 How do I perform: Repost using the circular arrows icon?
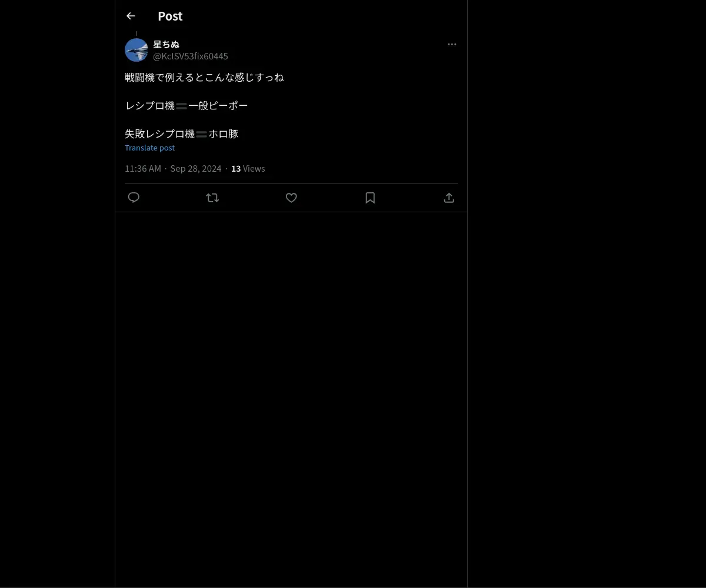point(212,198)
